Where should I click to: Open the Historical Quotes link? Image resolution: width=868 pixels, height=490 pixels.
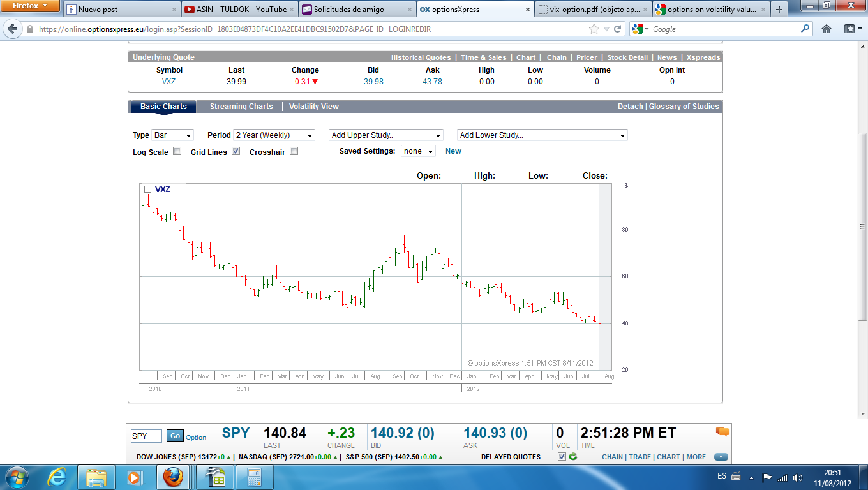point(421,57)
